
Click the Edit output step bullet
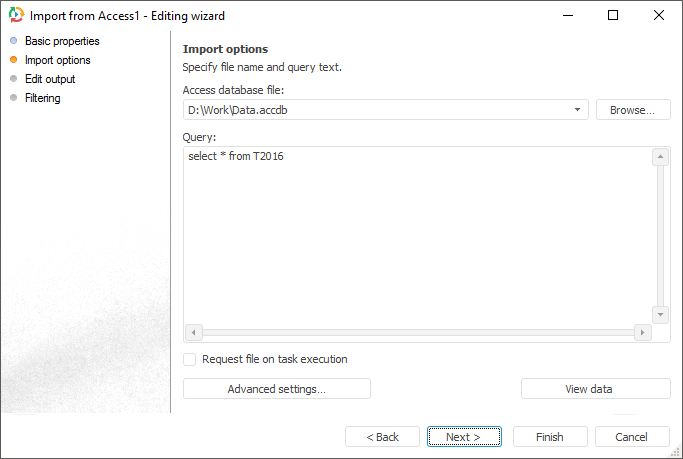pos(14,79)
